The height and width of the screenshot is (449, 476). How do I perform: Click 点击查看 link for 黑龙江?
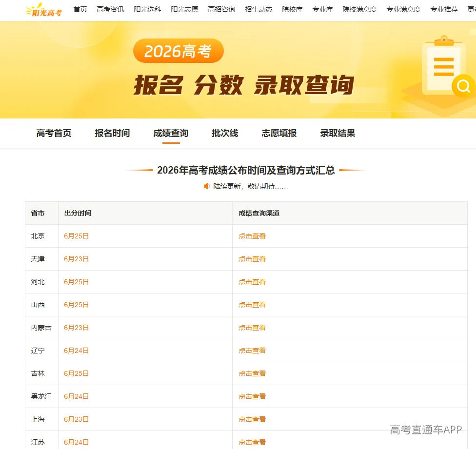click(x=252, y=396)
